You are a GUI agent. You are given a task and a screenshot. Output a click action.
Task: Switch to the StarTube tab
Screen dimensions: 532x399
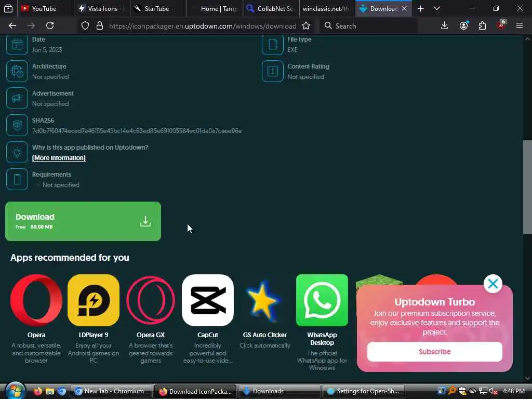(x=158, y=8)
